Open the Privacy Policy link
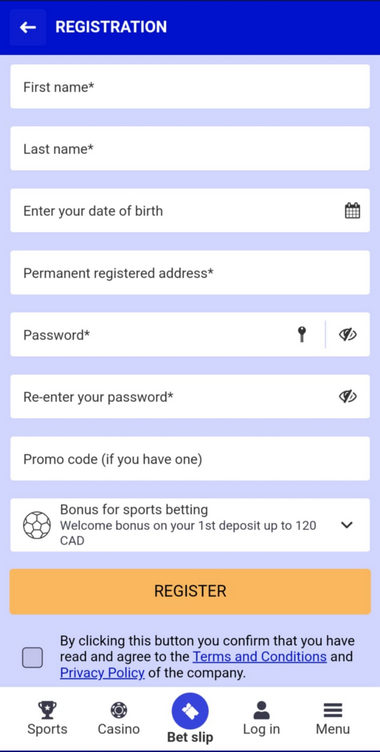Screen dimensions: 380x752 [102, 673]
